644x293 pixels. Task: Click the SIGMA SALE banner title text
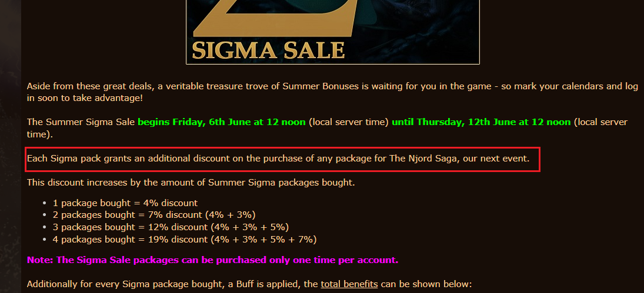click(268, 50)
